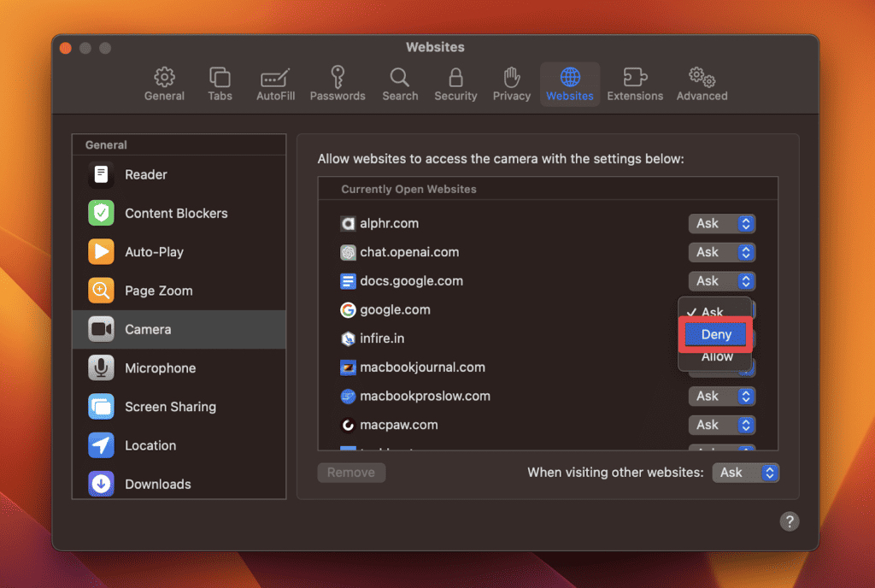Open the Privacy hand icon
This screenshot has height=588, width=875.
coord(511,77)
